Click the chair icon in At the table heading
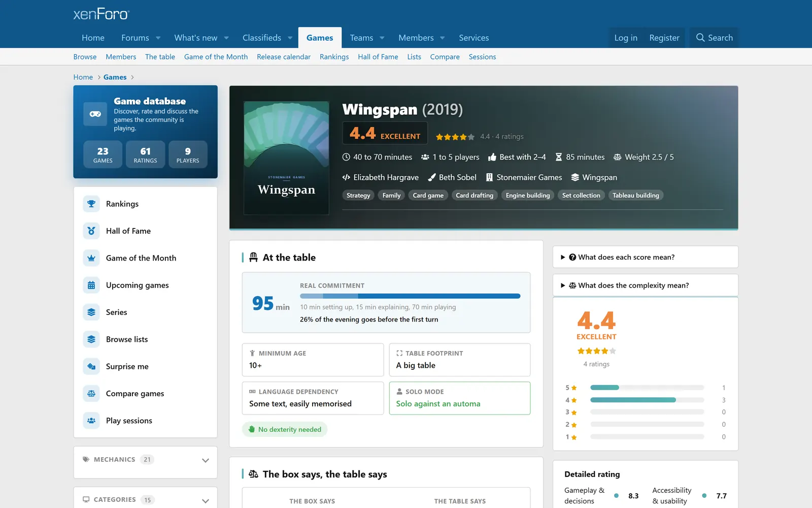The width and height of the screenshot is (812, 508). tap(253, 258)
